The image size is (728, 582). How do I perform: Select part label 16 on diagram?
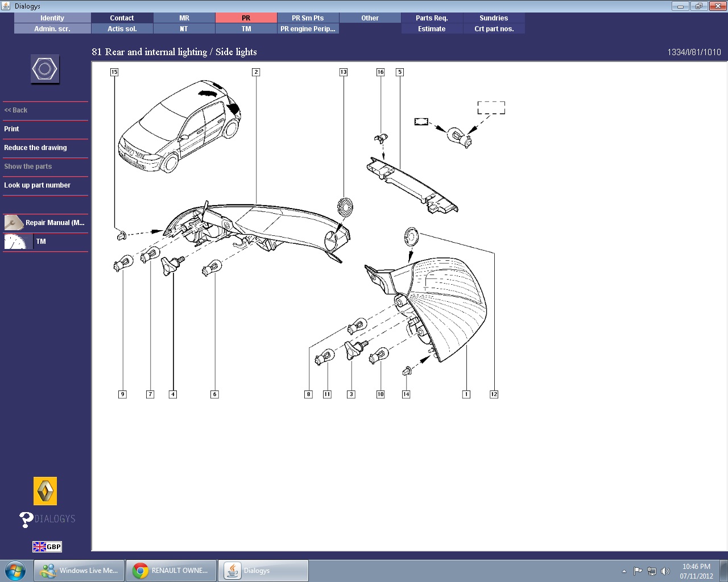(380, 72)
